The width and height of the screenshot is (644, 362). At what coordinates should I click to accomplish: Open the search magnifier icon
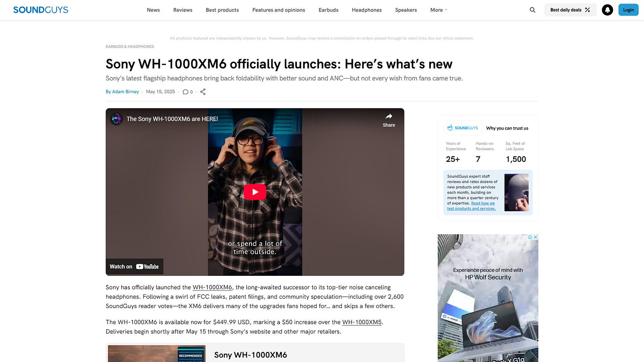pos(533,10)
